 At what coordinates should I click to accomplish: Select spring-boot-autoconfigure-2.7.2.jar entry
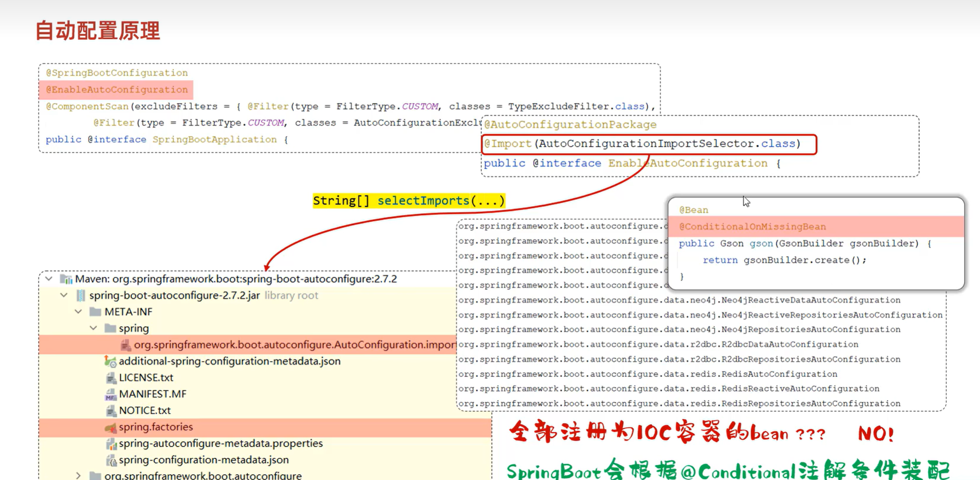click(x=175, y=295)
